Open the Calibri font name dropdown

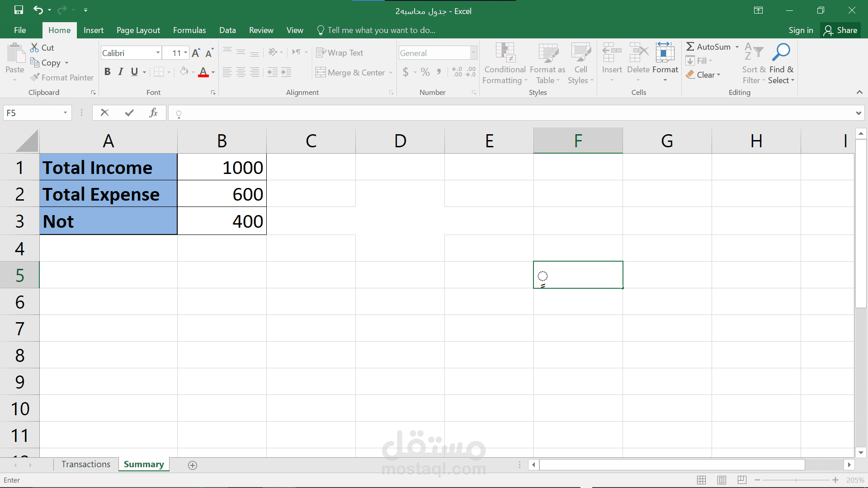[x=158, y=53]
